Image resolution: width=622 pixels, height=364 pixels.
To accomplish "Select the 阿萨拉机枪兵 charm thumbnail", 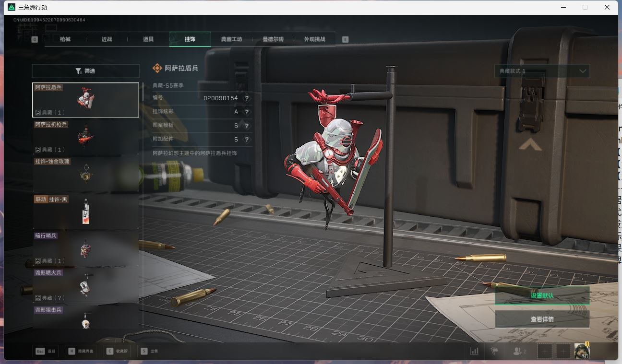I will coord(85,137).
